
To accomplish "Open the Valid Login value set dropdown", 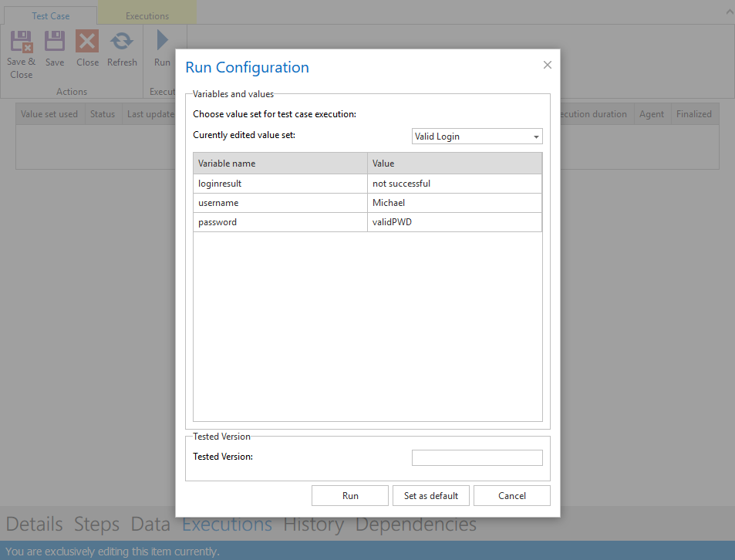I will click(x=477, y=137).
